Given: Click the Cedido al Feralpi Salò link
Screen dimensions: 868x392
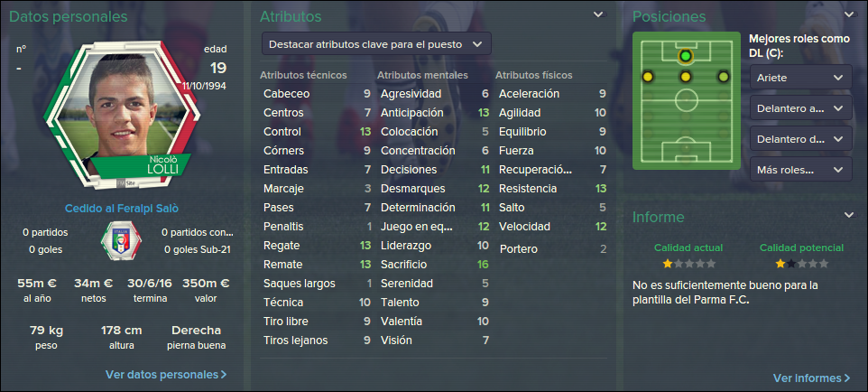Looking at the screenshot, I should click(x=122, y=209).
